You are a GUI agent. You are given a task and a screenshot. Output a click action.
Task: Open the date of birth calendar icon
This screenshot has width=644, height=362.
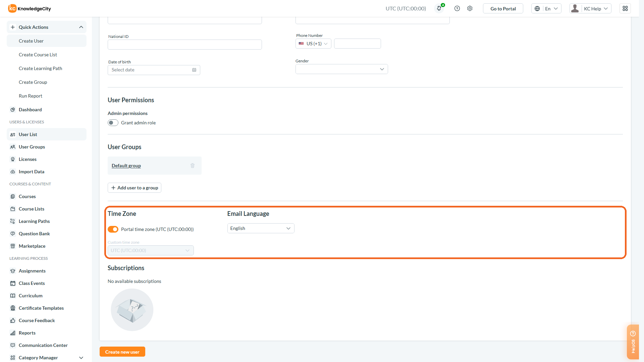click(x=194, y=70)
